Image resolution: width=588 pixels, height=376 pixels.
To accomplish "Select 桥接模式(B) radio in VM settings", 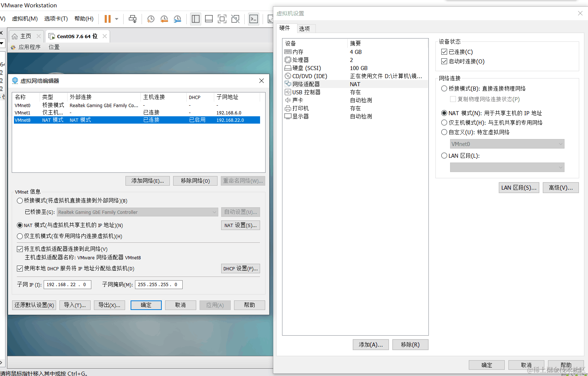I will (444, 88).
